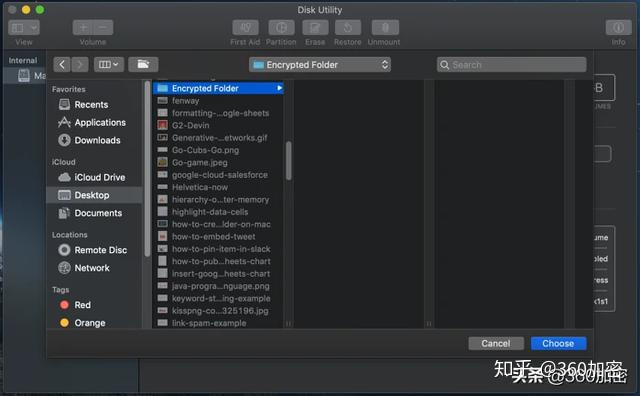640x396 pixels.
Task: Select Generative-...etworks.gif file
Action: 218,138
